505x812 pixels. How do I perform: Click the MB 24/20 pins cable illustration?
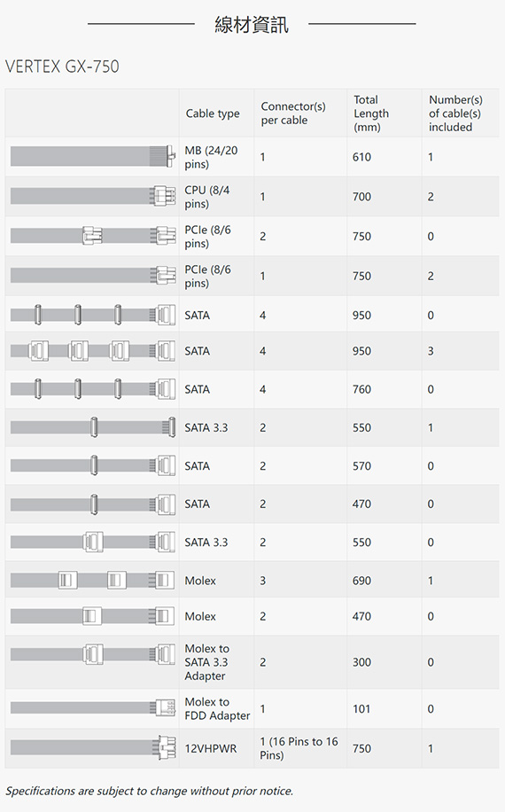point(93,156)
